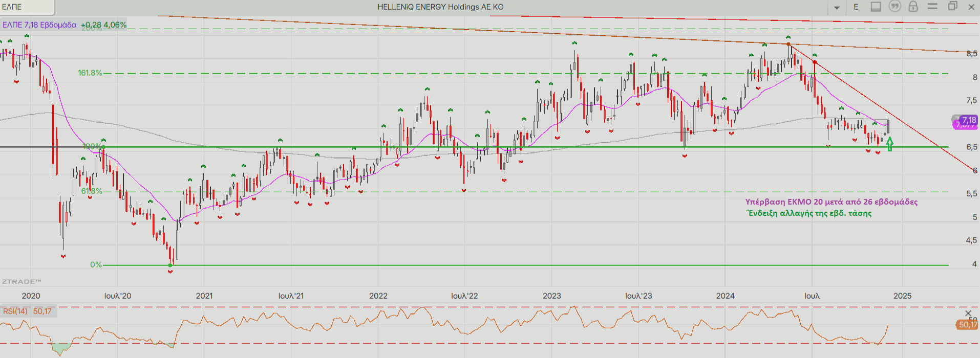Click the 2021 time axis label

coord(204,296)
